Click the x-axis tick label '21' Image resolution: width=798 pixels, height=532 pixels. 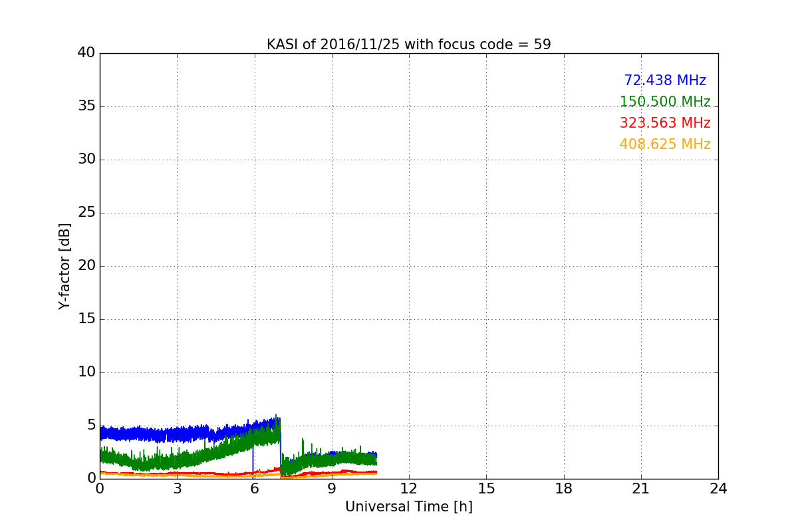click(x=641, y=488)
